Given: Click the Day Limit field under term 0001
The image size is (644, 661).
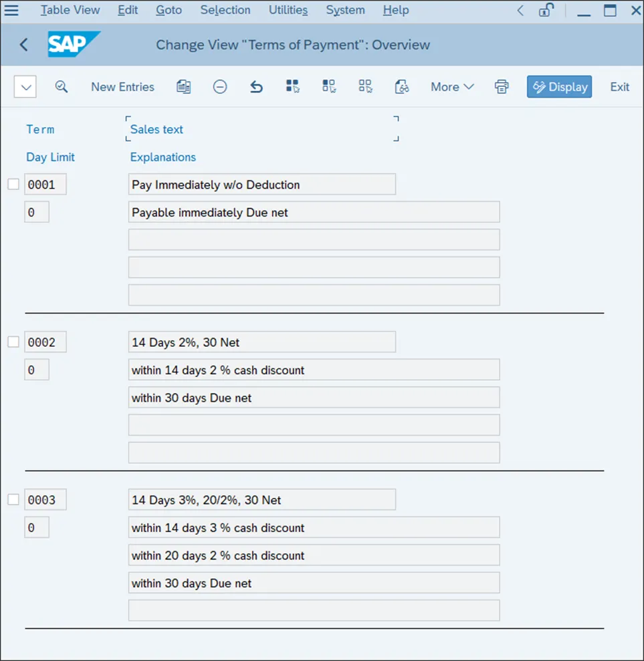Looking at the screenshot, I should [37, 212].
